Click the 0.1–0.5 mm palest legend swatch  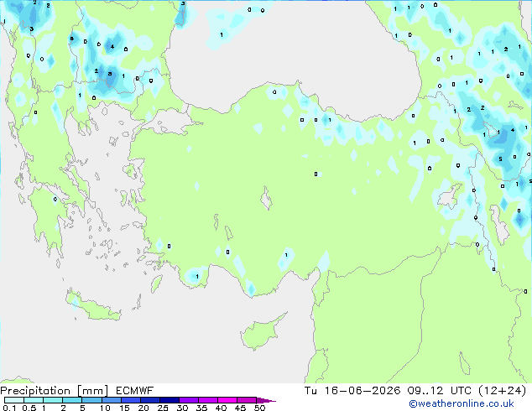click(x=14, y=400)
